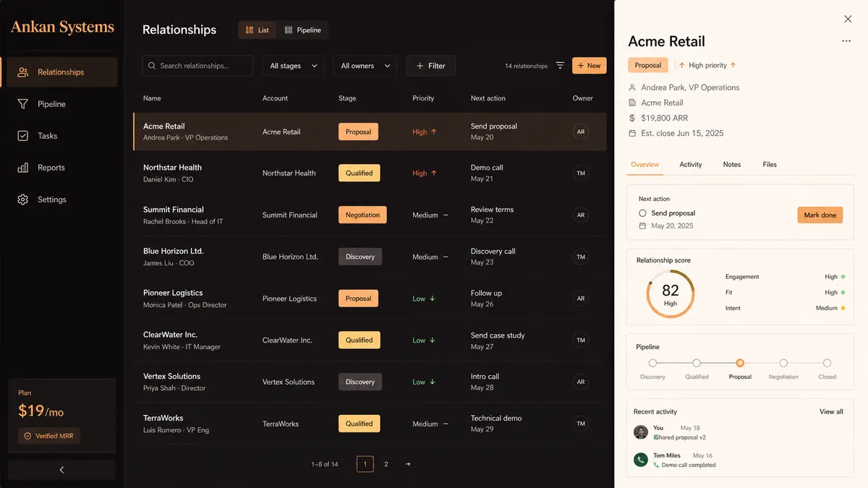
Task: Click the magnifier icon in search box
Action: 152,66
